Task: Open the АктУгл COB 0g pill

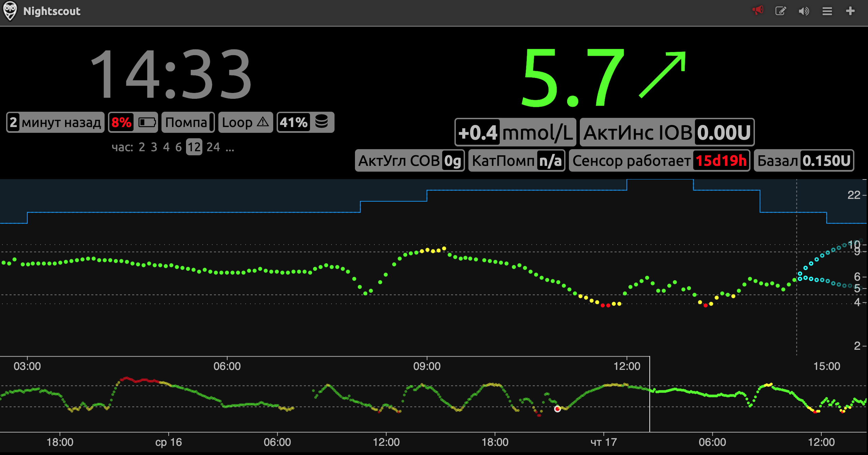Action: click(x=410, y=160)
